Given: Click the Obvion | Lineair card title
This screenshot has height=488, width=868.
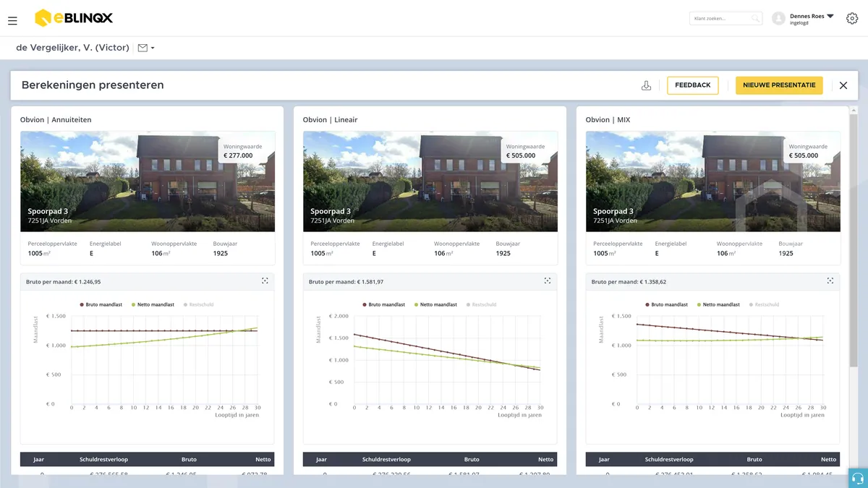Looking at the screenshot, I should click(x=330, y=120).
